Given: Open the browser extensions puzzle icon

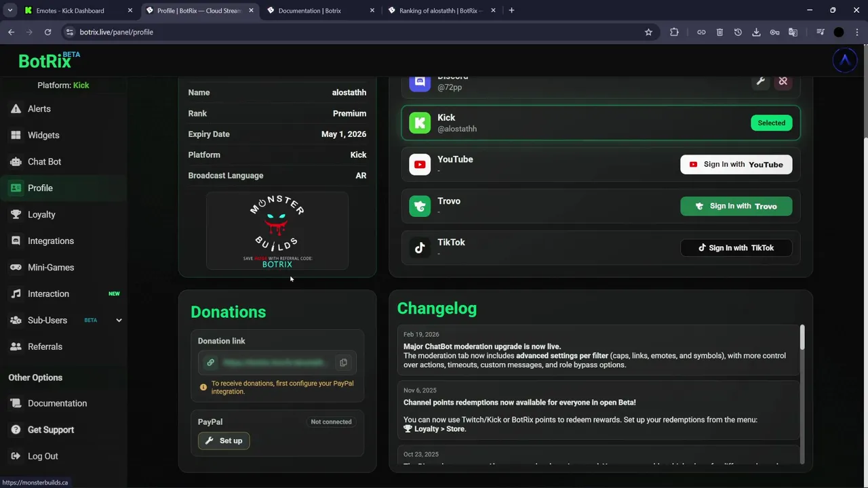Looking at the screenshot, I should tap(674, 32).
